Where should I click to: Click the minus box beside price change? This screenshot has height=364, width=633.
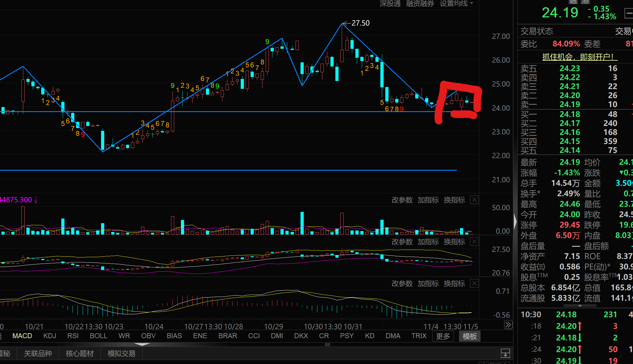(x=629, y=13)
